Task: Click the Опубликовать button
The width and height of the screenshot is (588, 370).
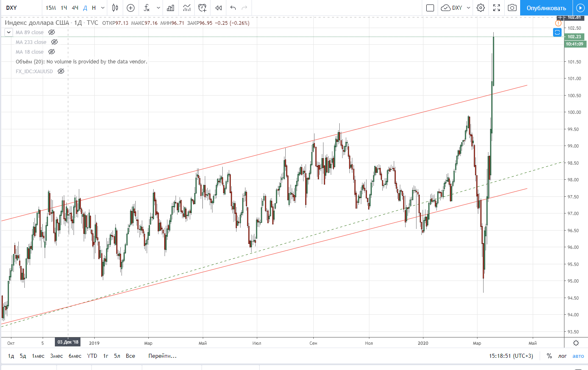Action: point(546,8)
